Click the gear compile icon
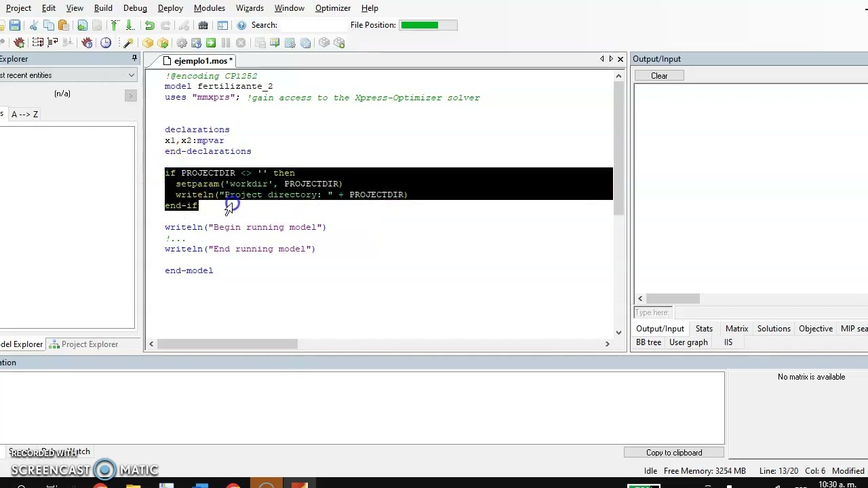868x488 pixels. pos(182,43)
